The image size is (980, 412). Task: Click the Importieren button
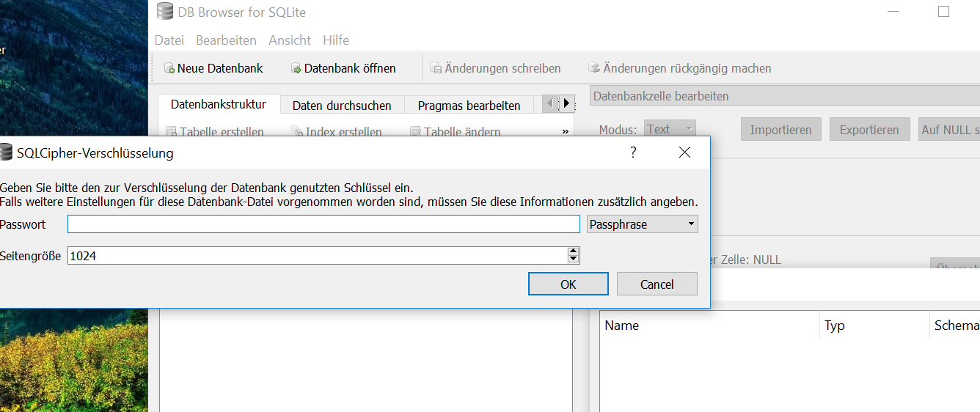pos(780,130)
